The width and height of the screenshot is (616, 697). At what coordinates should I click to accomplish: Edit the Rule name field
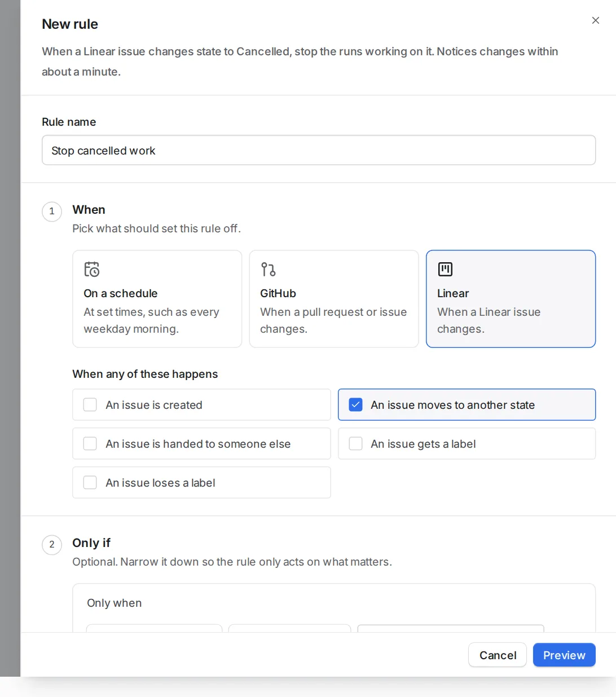coord(319,150)
